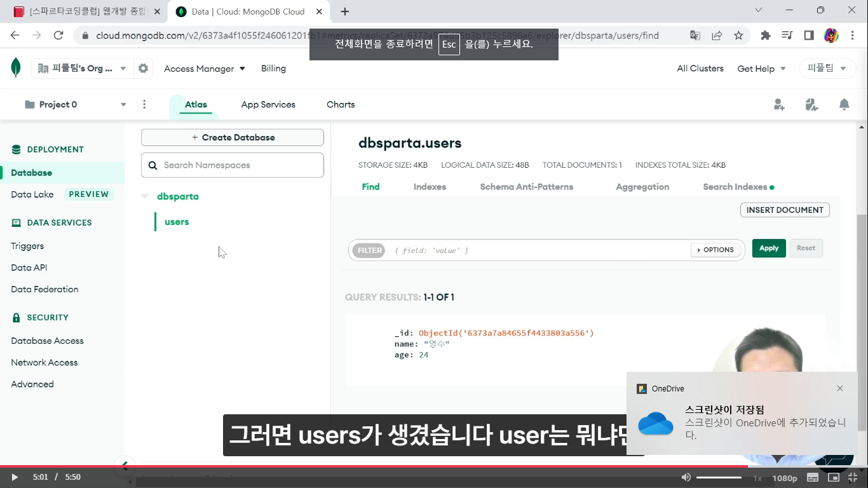Open organization settings gear icon

pyautogui.click(x=144, y=69)
